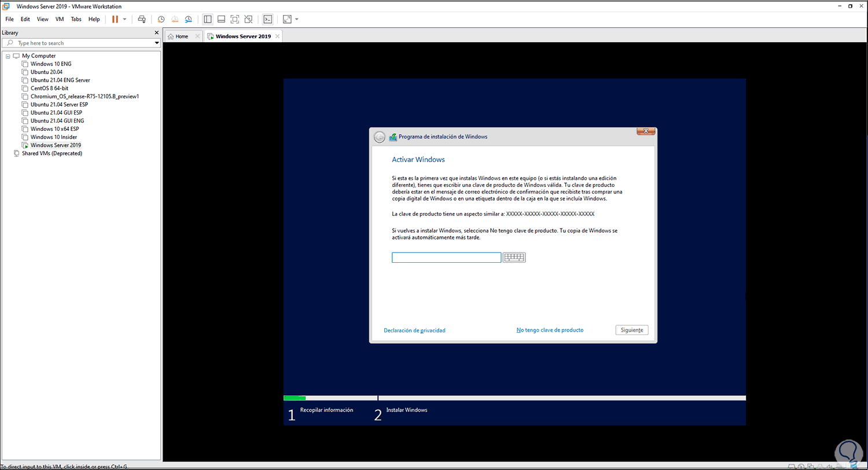Click the stretch guest display icon
This screenshot has width=868, height=470.
[287, 19]
